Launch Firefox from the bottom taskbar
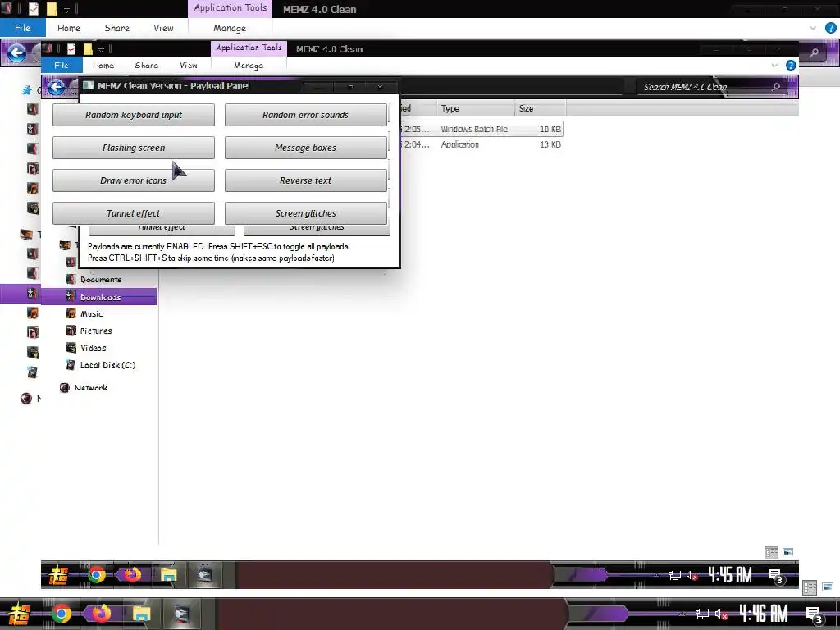This screenshot has width=840, height=630. (x=101, y=614)
